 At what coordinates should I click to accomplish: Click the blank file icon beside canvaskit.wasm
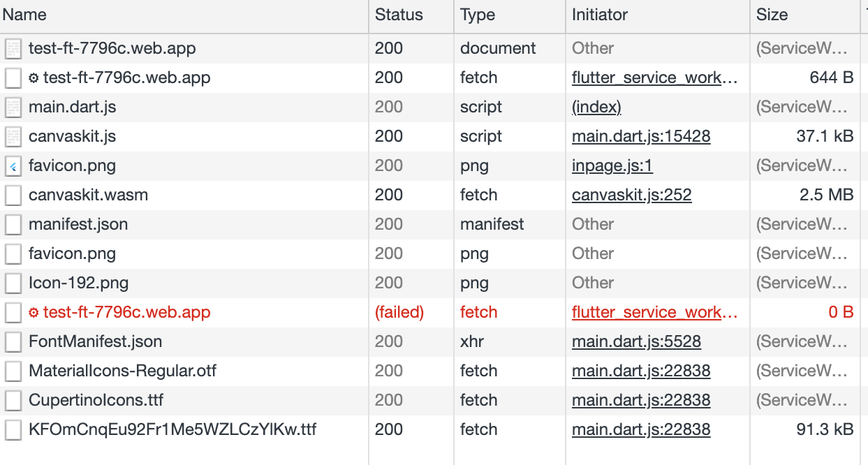13,195
